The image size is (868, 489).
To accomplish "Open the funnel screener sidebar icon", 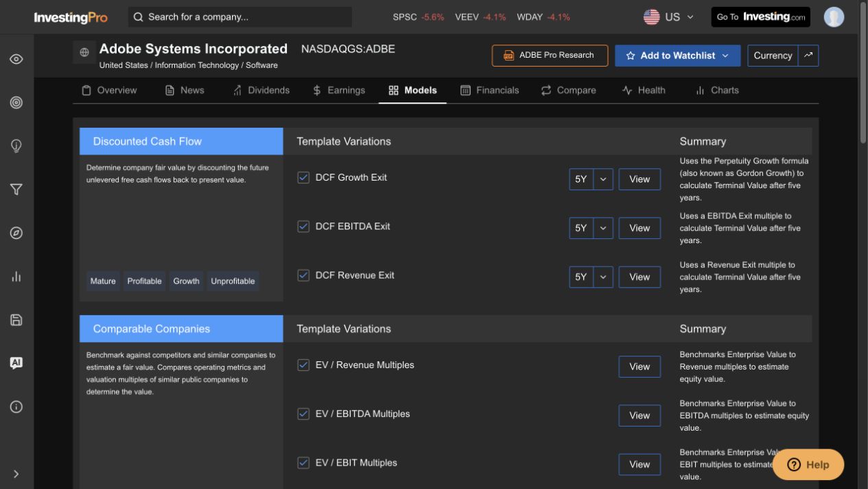I will pyautogui.click(x=16, y=190).
